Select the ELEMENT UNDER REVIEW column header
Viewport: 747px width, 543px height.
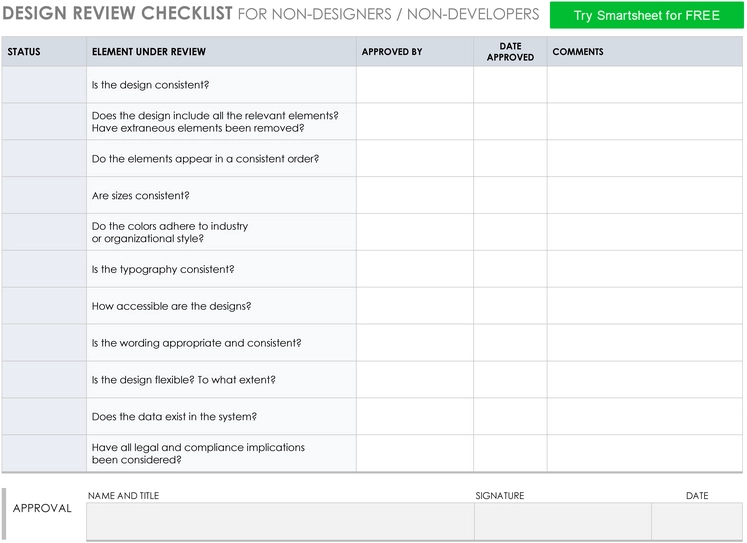tap(221, 51)
